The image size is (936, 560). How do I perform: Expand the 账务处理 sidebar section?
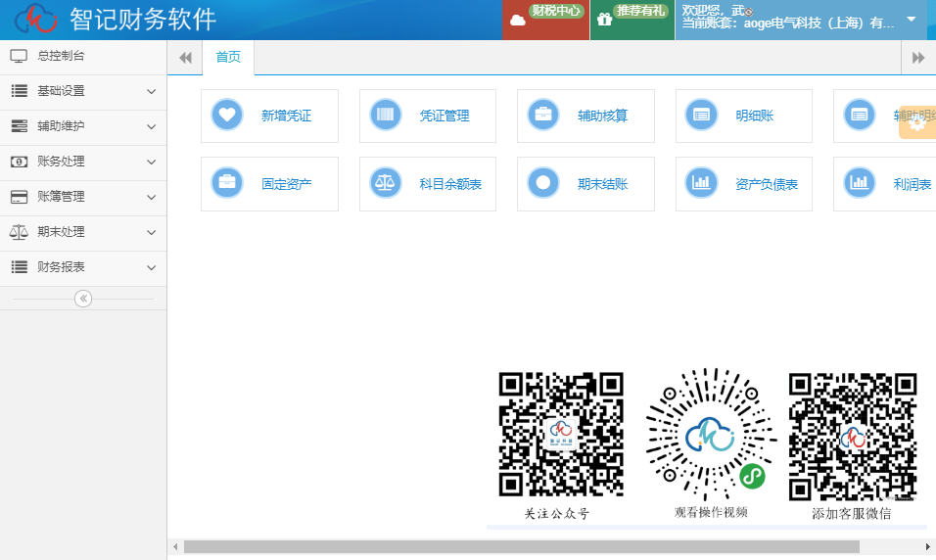(x=83, y=162)
